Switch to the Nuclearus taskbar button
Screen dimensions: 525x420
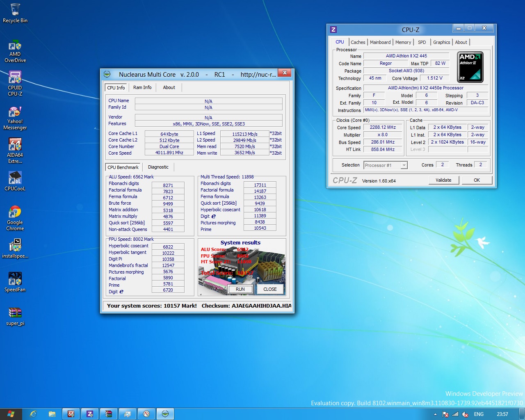point(165,414)
